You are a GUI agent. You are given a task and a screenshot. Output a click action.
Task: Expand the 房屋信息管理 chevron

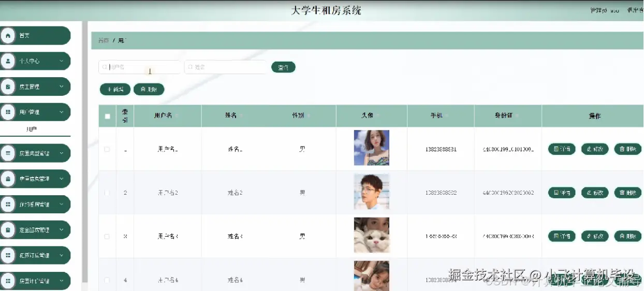pos(62,179)
